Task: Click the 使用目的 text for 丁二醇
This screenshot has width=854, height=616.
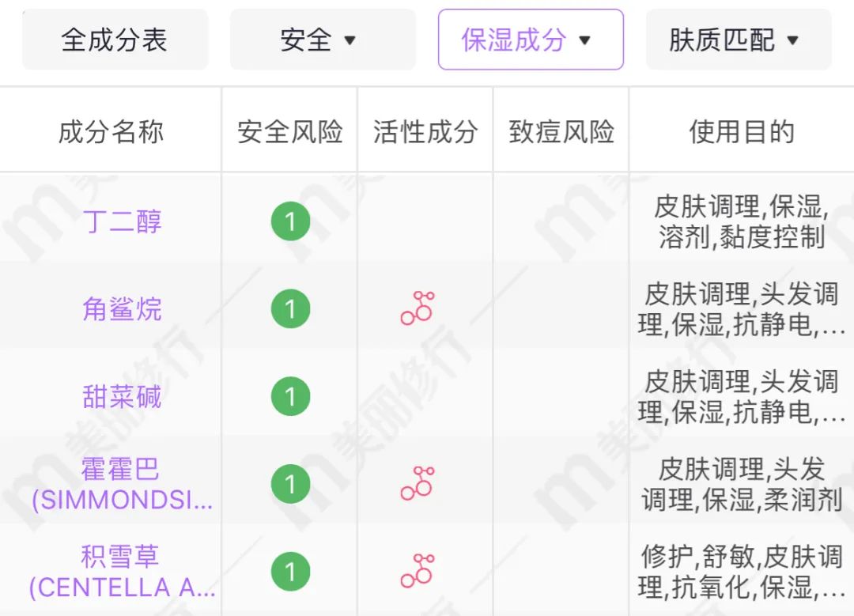Action: click(x=741, y=221)
